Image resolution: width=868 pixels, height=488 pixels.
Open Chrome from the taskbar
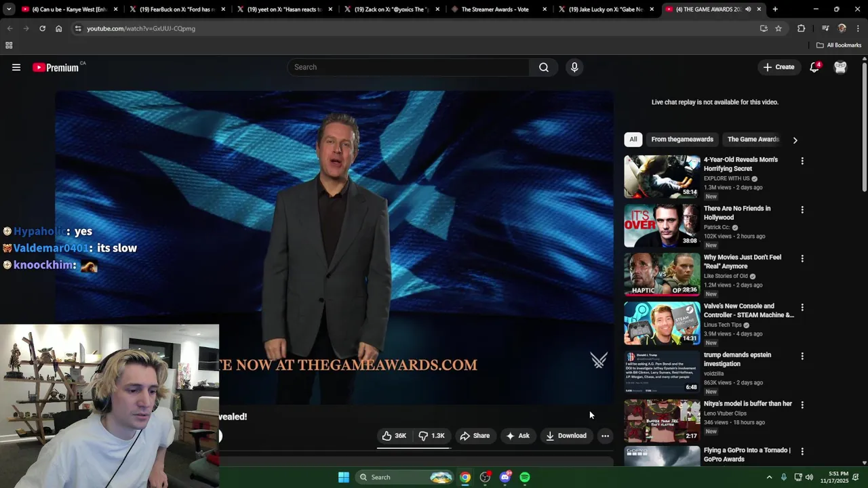[465, 477]
